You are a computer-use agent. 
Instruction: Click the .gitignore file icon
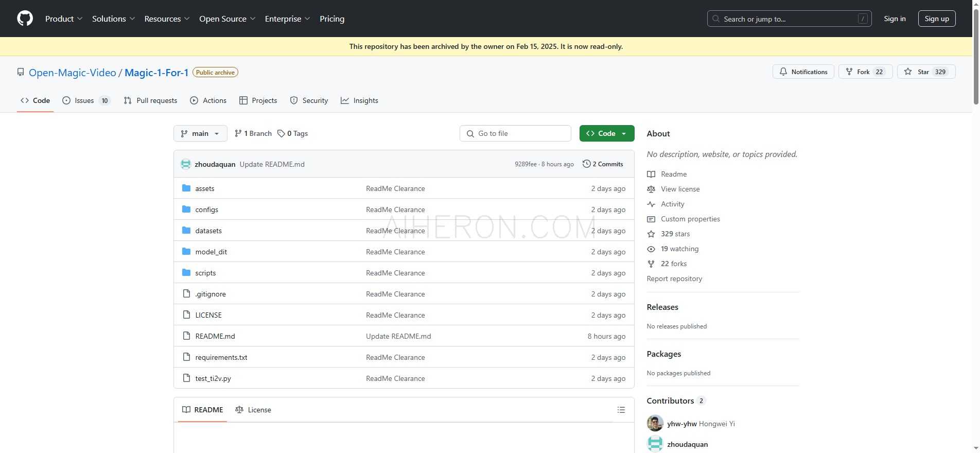point(186,294)
